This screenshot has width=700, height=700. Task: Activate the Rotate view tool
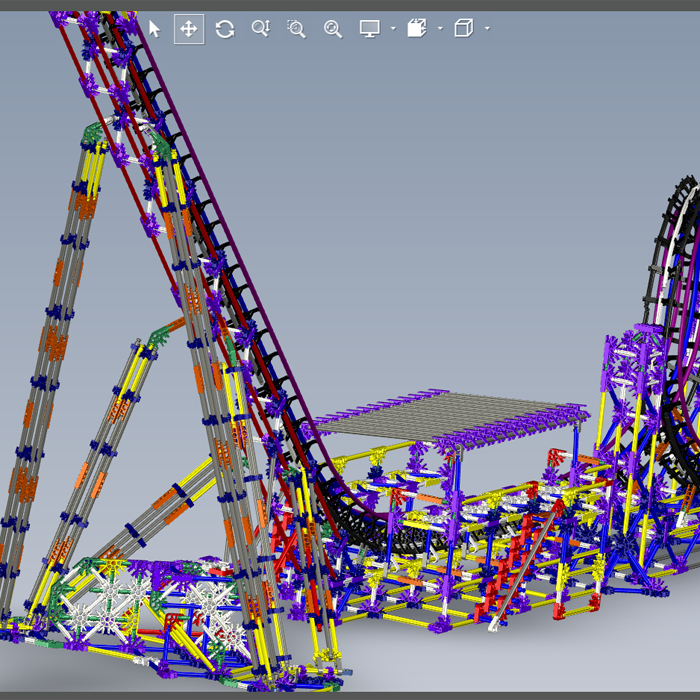pos(225,29)
